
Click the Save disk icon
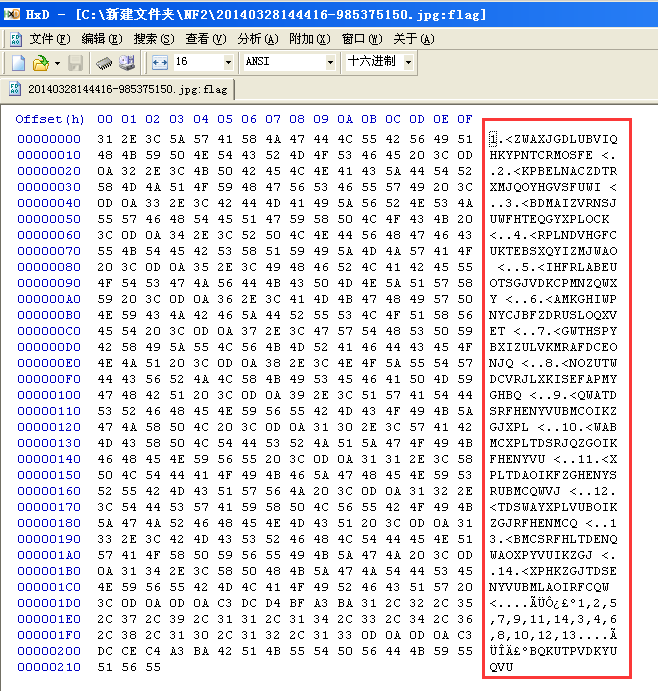click(x=75, y=63)
